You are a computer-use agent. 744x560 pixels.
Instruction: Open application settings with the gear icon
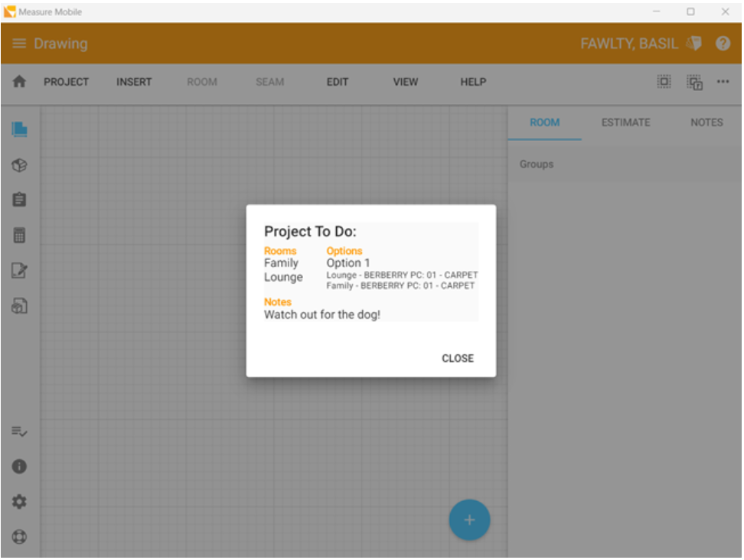[x=18, y=501]
